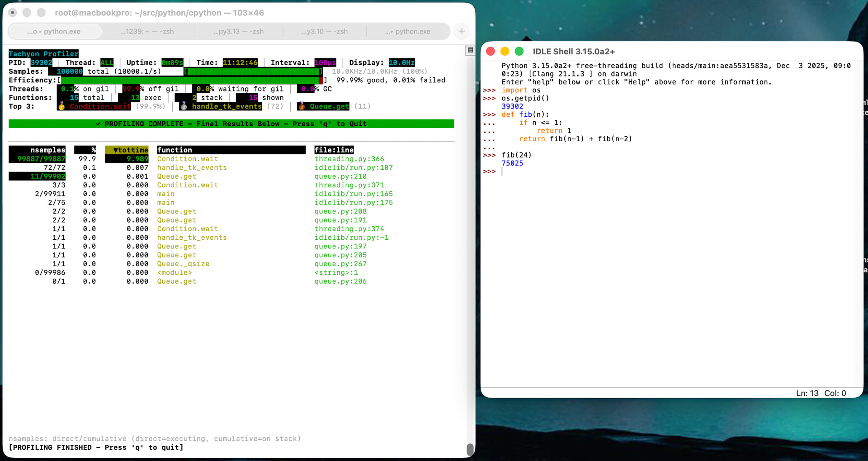This screenshot has width=868, height=461.
Task: Click 'threading.py:374' in the file:line column
Action: pos(349,229)
